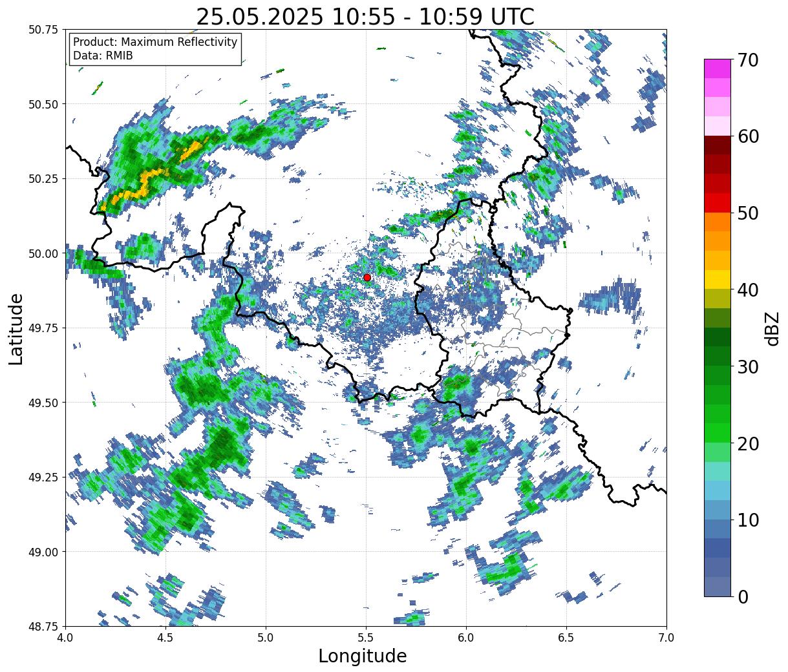
Task: Click the 50.00 latitude tick label
Action: [x=43, y=253]
